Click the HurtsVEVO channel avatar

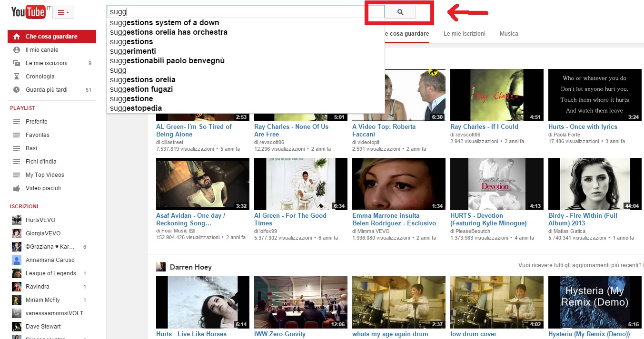point(17,220)
